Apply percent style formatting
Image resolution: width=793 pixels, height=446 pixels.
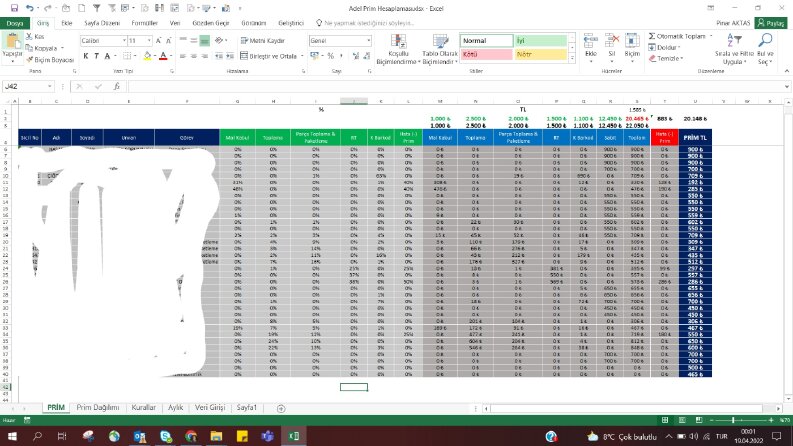(330, 56)
